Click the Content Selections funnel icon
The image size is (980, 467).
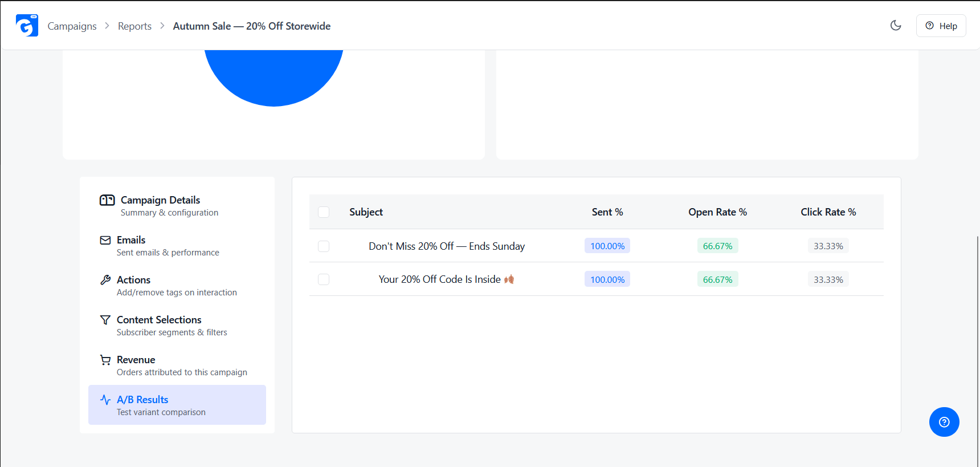tap(105, 320)
